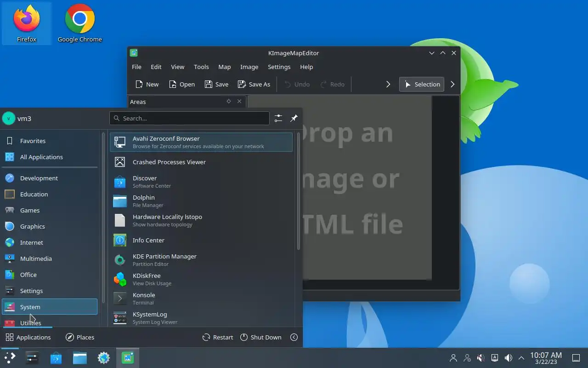
Task: Click the category sidebar scrollbar
Action: (103, 217)
